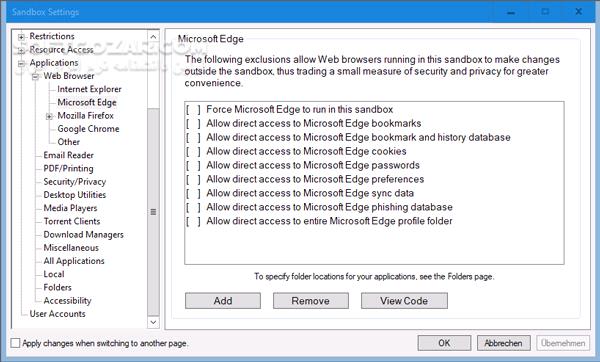Click the tree scrollbar down arrow
The image size is (600, 362).
[153, 322]
